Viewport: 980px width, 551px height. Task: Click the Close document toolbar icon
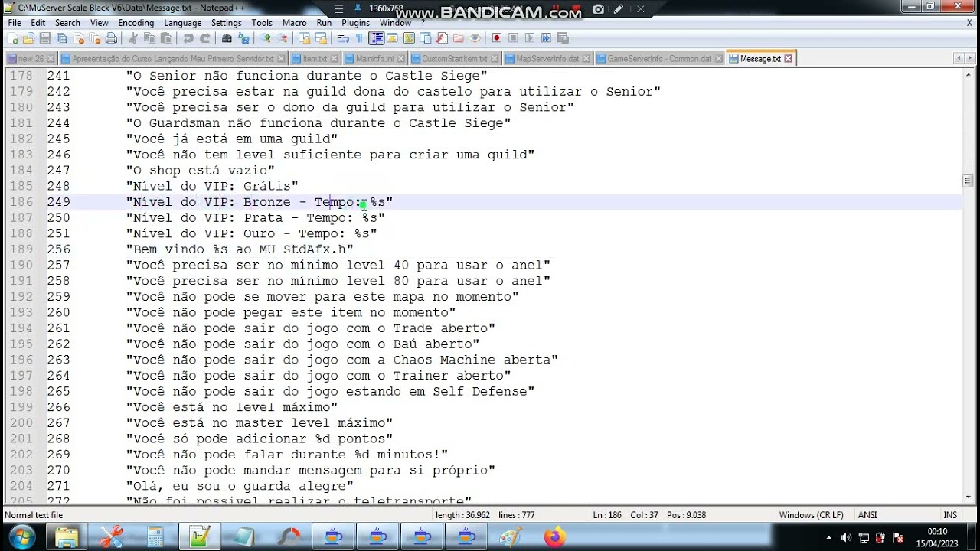[78, 38]
